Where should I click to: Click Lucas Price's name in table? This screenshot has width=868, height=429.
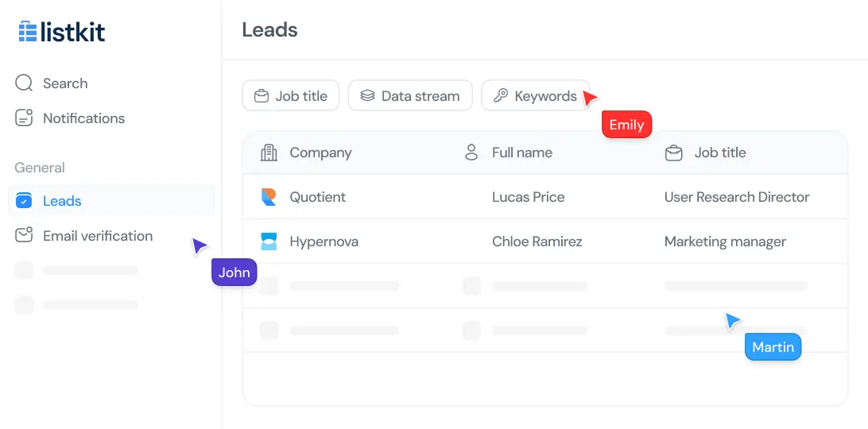pos(528,197)
